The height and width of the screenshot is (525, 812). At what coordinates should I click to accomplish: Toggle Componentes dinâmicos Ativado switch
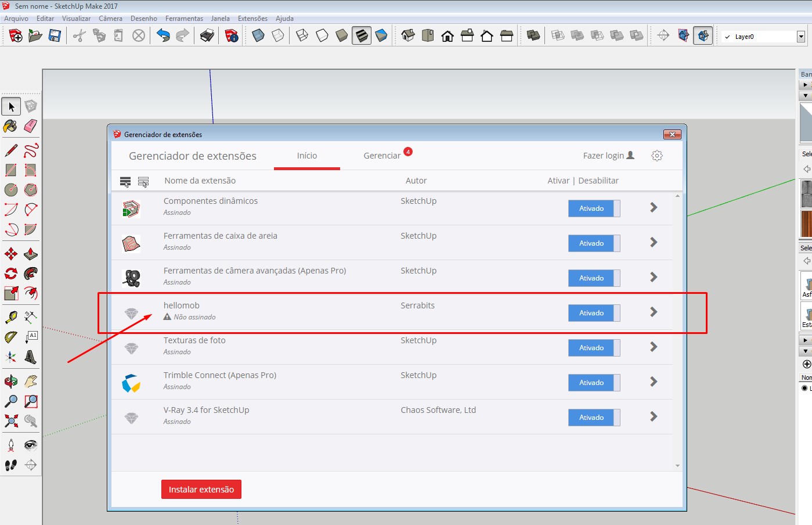(x=594, y=208)
